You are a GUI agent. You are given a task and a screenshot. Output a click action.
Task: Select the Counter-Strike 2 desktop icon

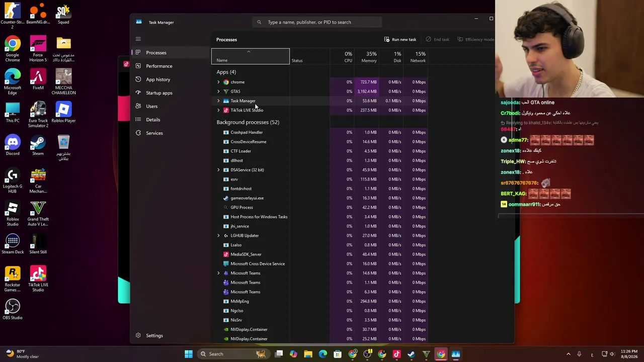pos(13,16)
